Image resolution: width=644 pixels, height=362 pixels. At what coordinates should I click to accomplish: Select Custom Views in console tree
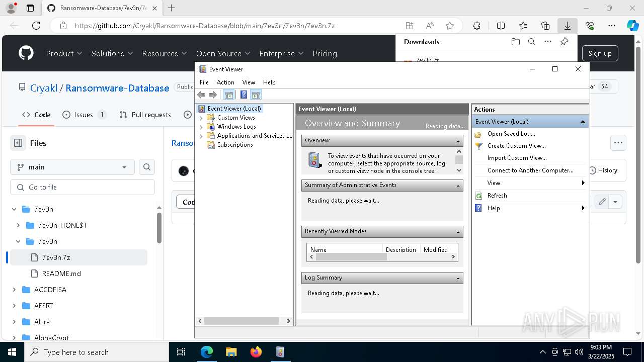(236, 117)
